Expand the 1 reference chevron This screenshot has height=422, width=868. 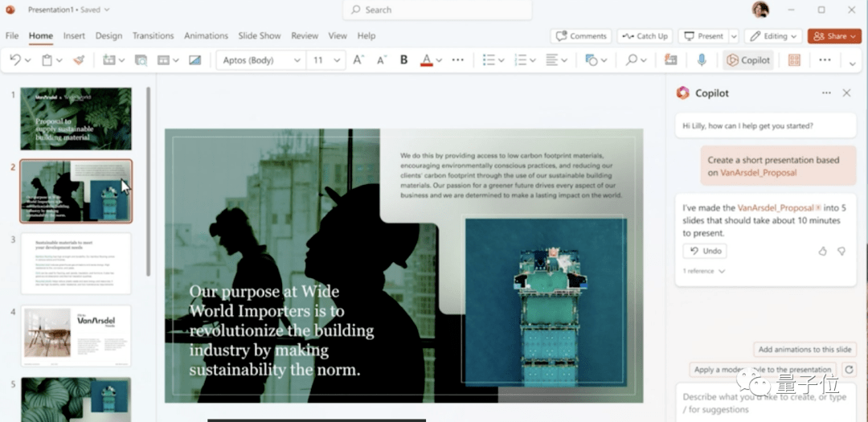pos(722,272)
